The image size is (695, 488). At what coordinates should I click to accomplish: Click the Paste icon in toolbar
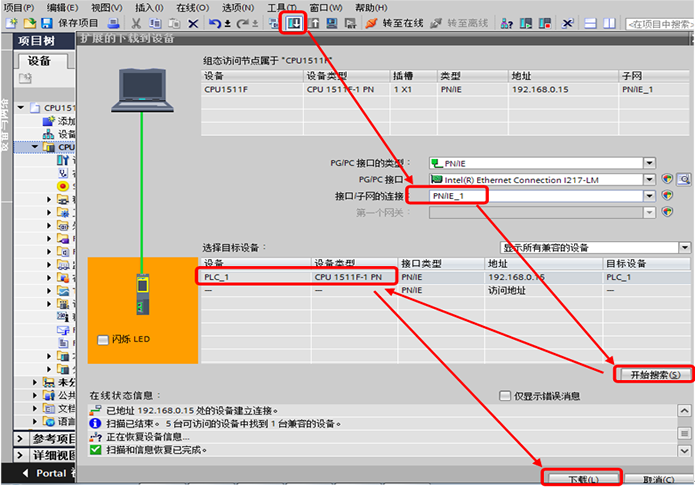(x=174, y=23)
